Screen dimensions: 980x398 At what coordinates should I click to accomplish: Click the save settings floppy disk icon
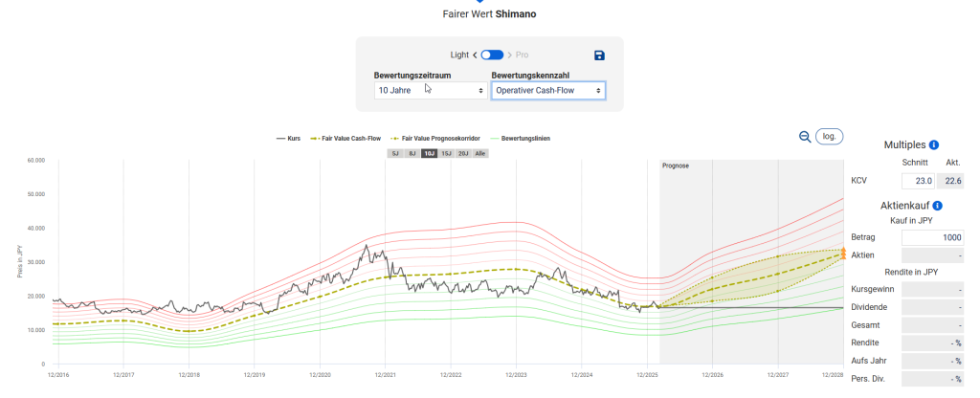(x=599, y=56)
